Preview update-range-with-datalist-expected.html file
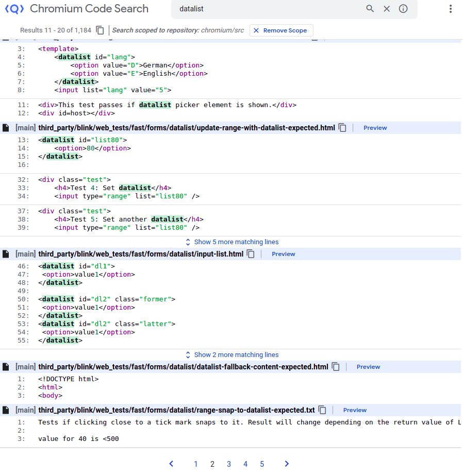The height and width of the screenshot is (476, 463). click(375, 128)
